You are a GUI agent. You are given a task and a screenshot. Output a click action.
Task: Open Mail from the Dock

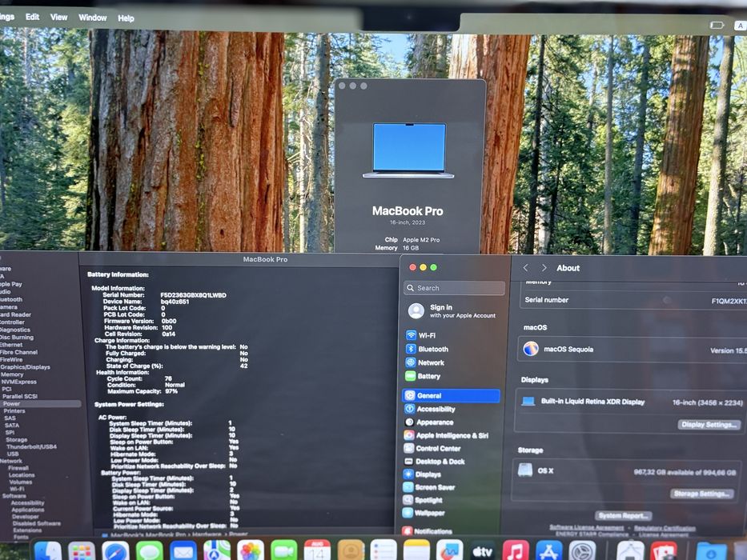pyautogui.click(x=183, y=551)
